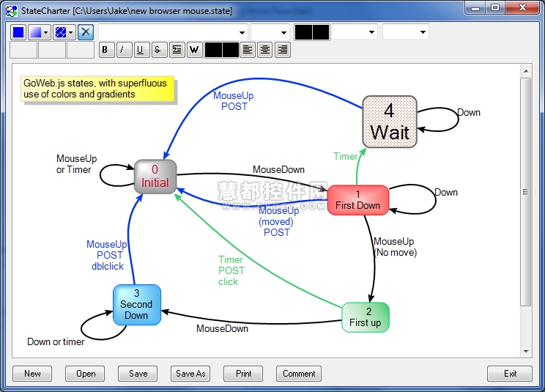
Task: Align text left
Action: tap(248, 50)
